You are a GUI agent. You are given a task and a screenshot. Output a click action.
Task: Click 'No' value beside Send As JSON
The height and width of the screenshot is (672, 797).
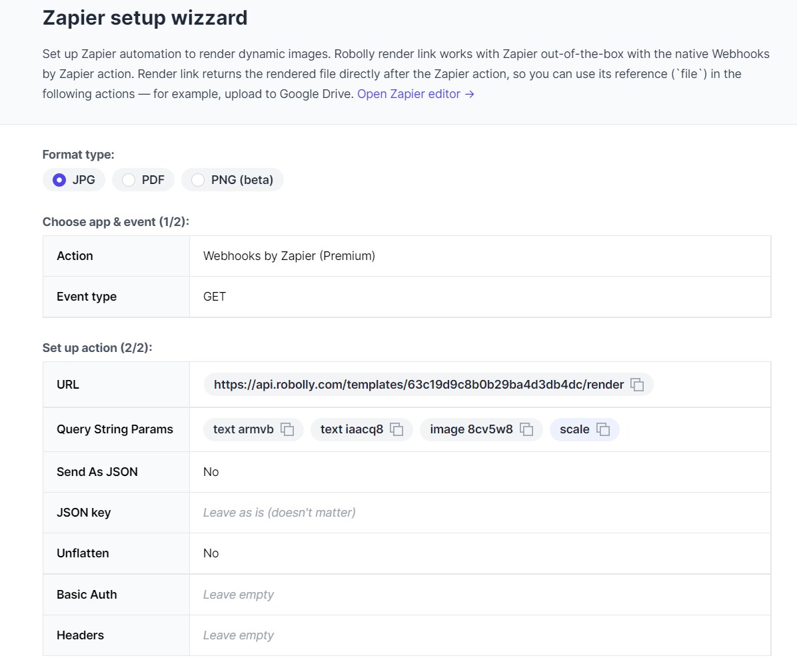pos(211,472)
